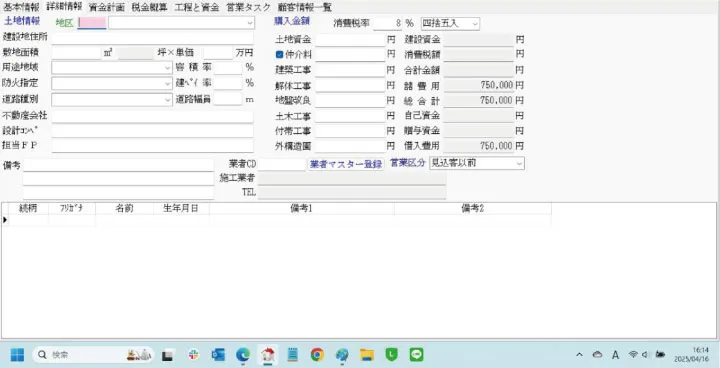Click the 名前 column header
Image resolution: width=720 pixels, height=368 pixels.
tap(124, 209)
